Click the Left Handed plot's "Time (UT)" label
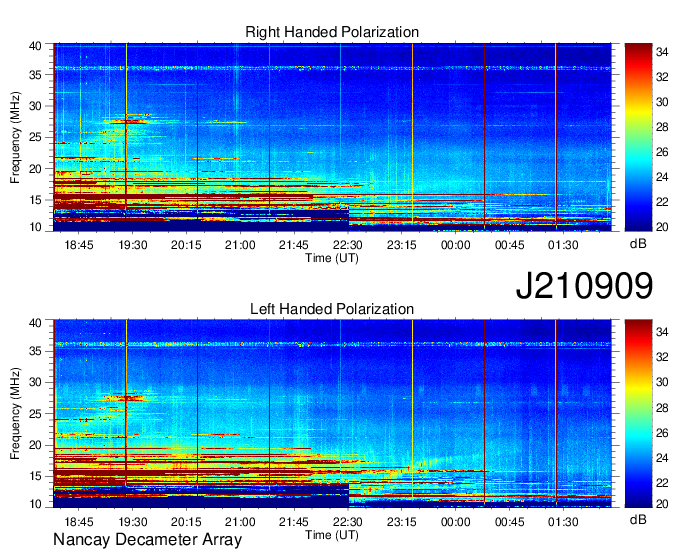The height and width of the screenshot is (552, 680). (332, 535)
